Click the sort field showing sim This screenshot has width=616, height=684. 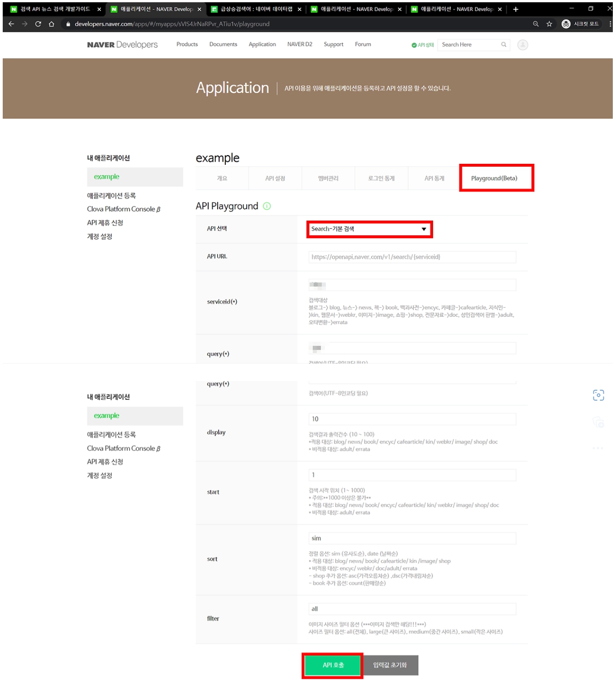(412, 539)
